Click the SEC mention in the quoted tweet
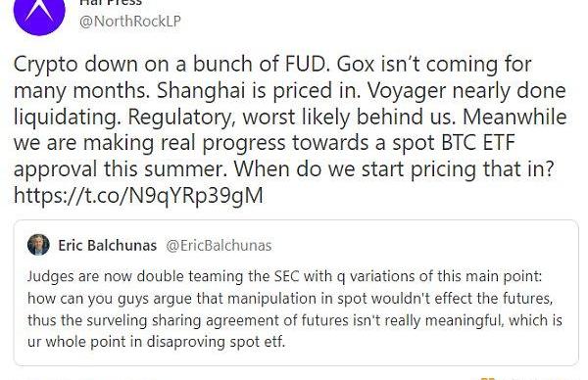 point(287,276)
